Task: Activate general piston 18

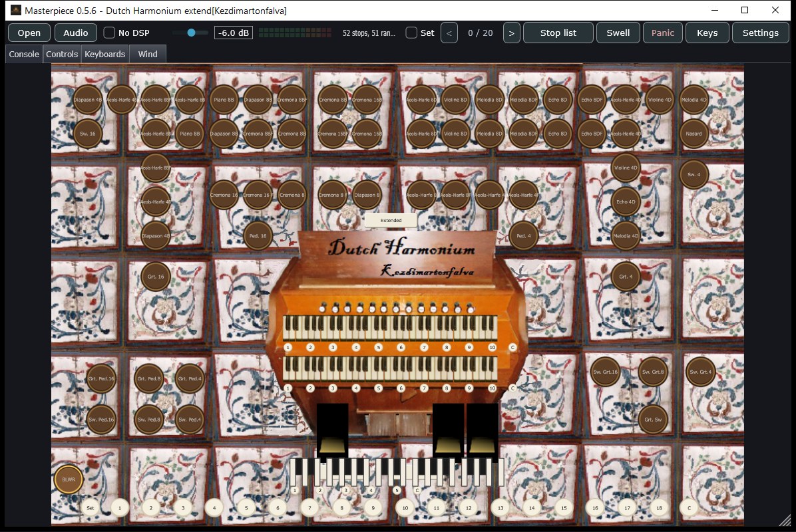Action: pos(660,507)
